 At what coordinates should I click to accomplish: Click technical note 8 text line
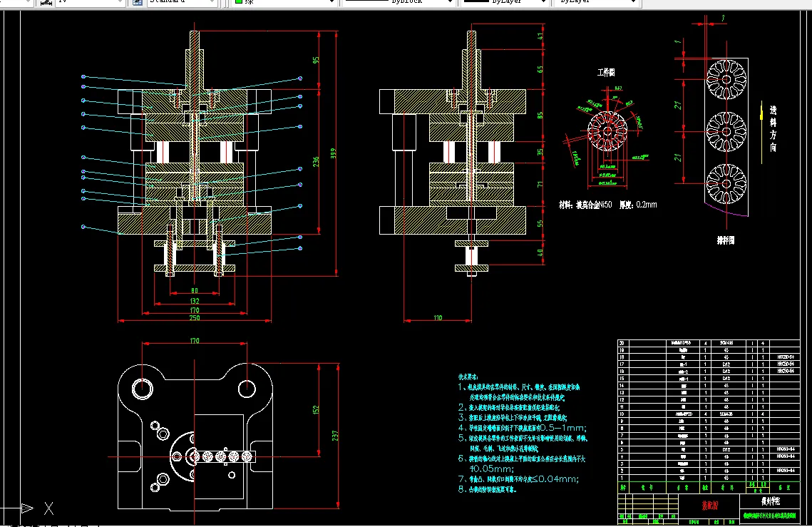(x=488, y=489)
